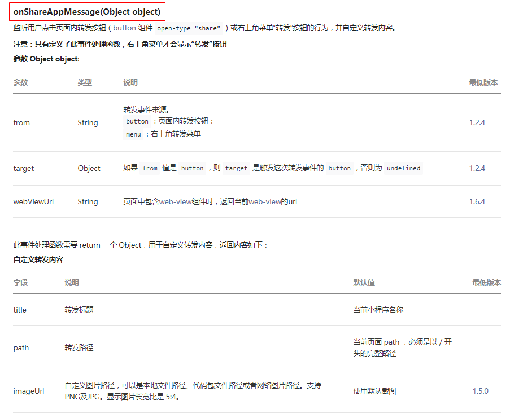Click the open-type="share" code snippet
Screen dimensions: 532x418
point(189,28)
